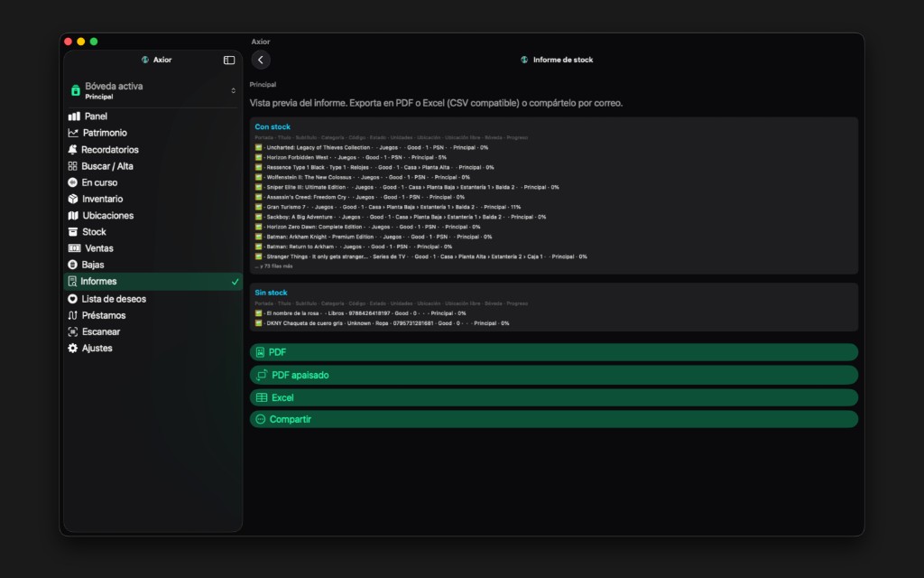Click the Ubicaciones map icon
Image resolution: width=924 pixels, height=578 pixels.
click(x=73, y=215)
